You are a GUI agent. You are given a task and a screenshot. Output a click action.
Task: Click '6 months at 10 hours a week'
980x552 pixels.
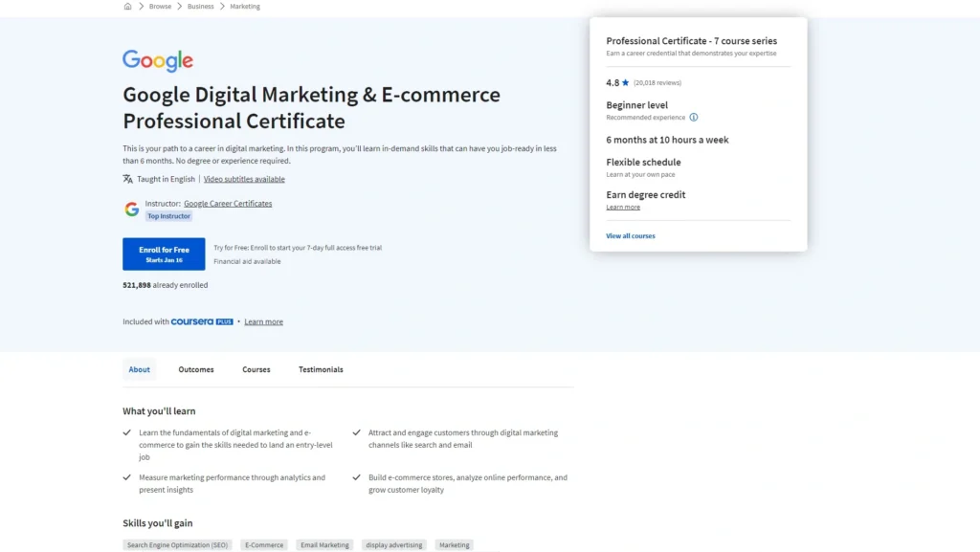click(x=667, y=140)
